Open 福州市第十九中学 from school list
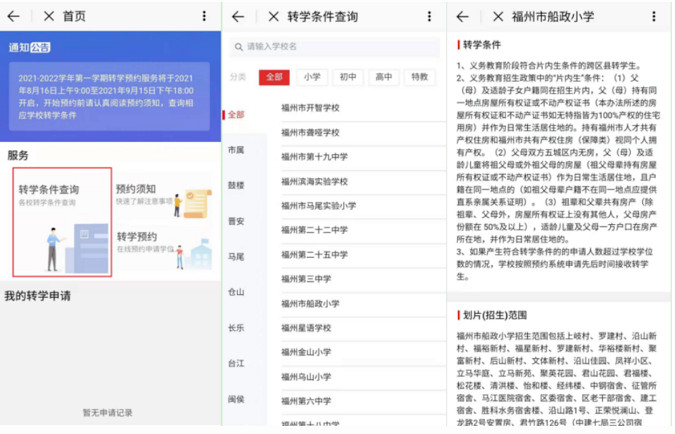 [x=363, y=157]
